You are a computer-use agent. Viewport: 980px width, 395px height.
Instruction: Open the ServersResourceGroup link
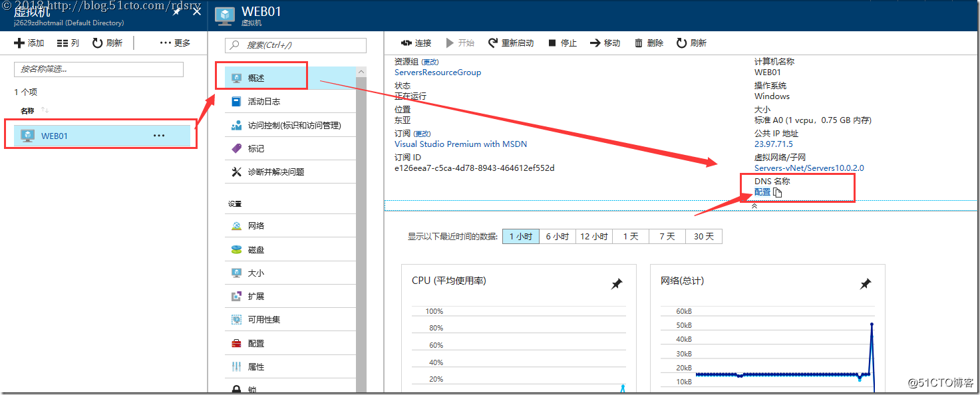438,72
